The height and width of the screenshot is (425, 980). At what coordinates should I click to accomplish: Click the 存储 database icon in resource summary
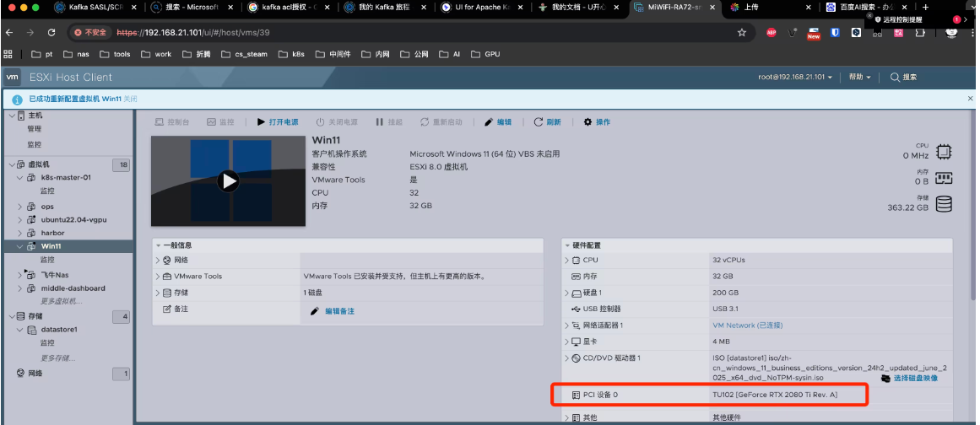pyautogui.click(x=944, y=203)
